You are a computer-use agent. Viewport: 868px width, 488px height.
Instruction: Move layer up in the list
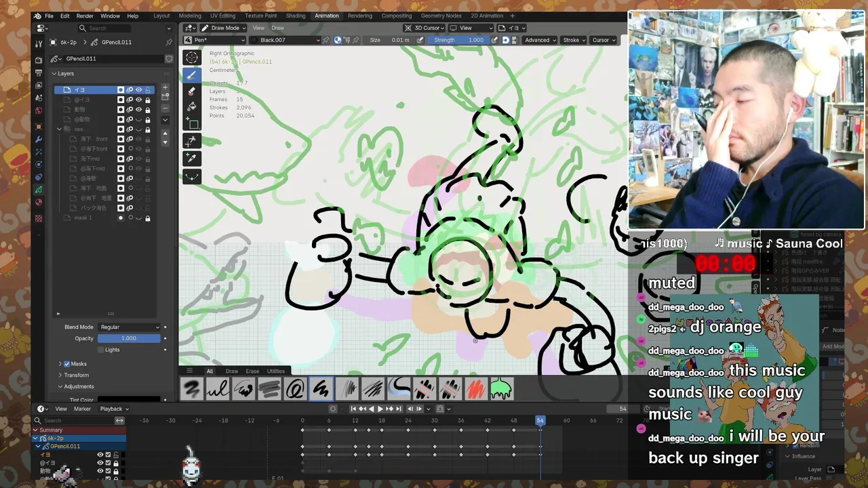(x=165, y=134)
